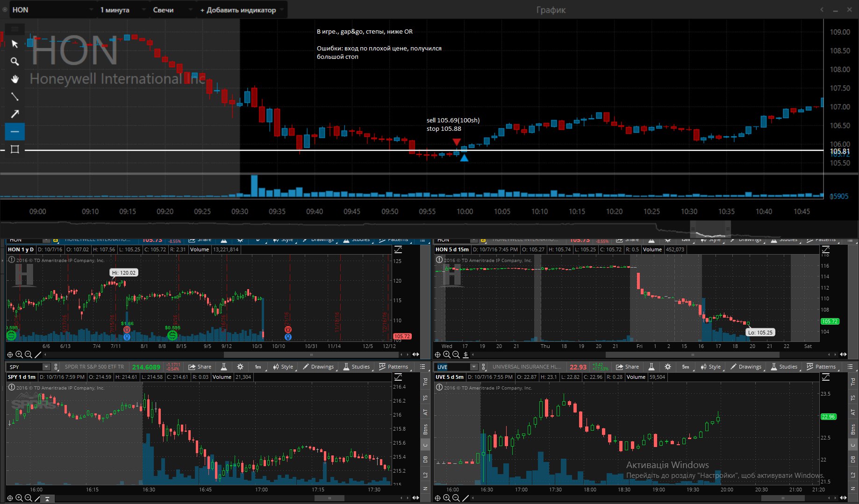Click the overview navigator slider handle
859x504 pixels.
pos(710,229)
